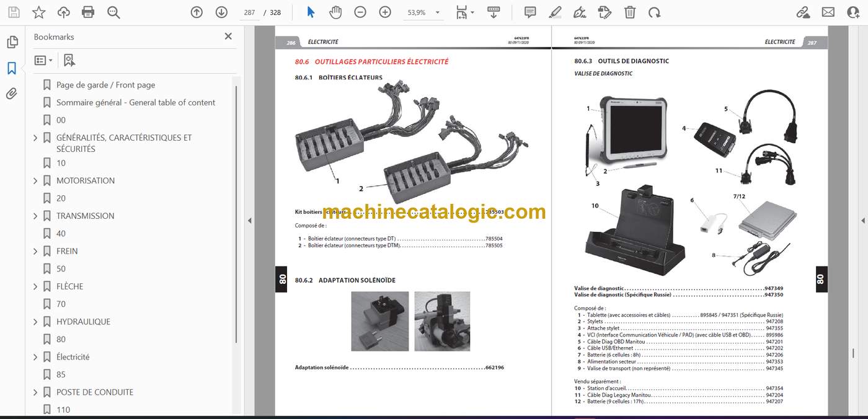Jump to the TRANSMISSION bookmark

click(x=86, y=216)
